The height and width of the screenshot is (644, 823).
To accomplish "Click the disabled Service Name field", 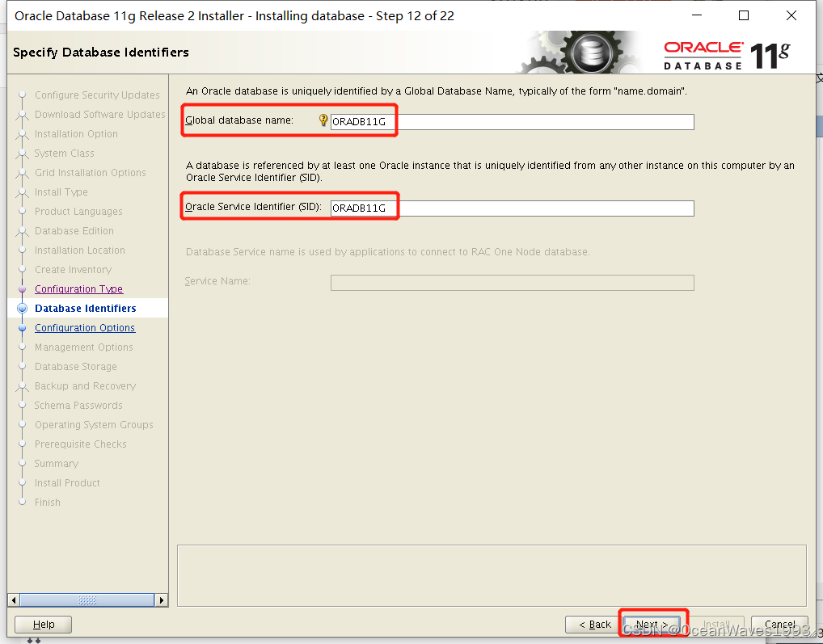I will pos(513,283).
